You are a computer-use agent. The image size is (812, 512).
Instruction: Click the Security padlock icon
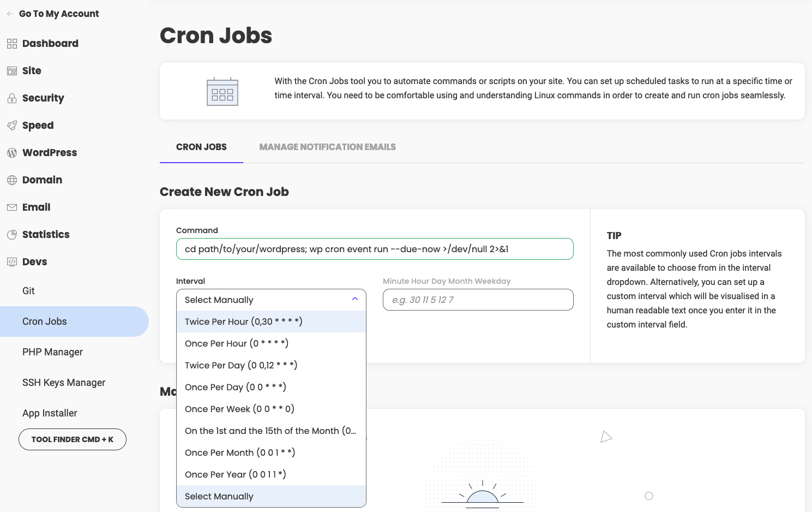point(12,98)
